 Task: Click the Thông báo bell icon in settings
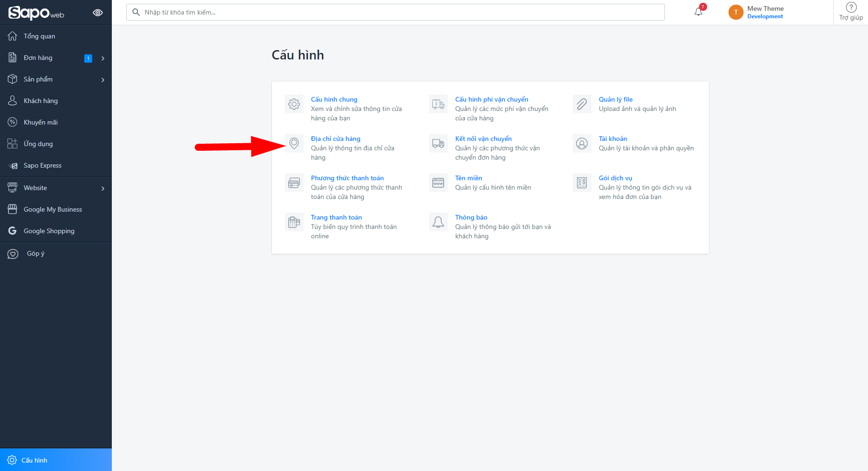click(x=438, y=222)
